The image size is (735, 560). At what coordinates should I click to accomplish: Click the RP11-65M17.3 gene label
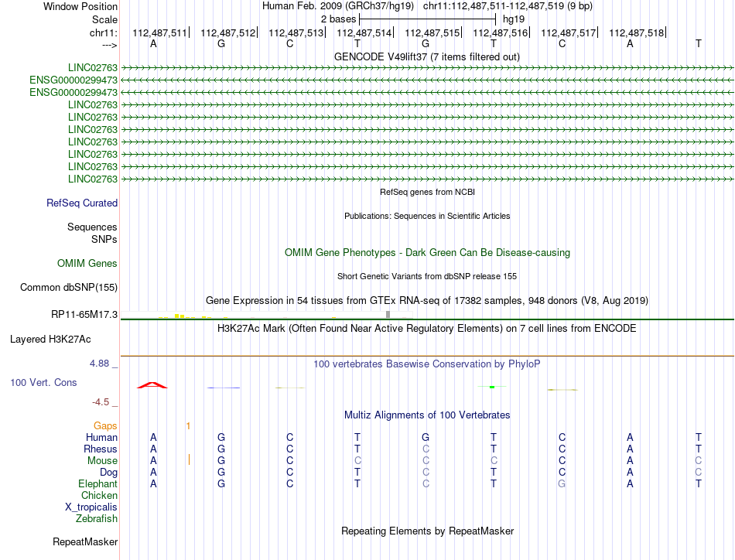(x=84, y=315)
